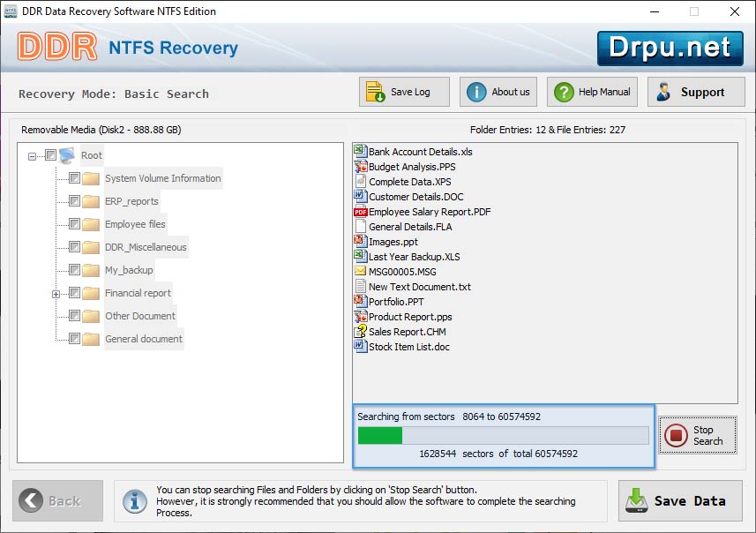Click the Removable Media Disk2 label

click(x=101, y=130)
